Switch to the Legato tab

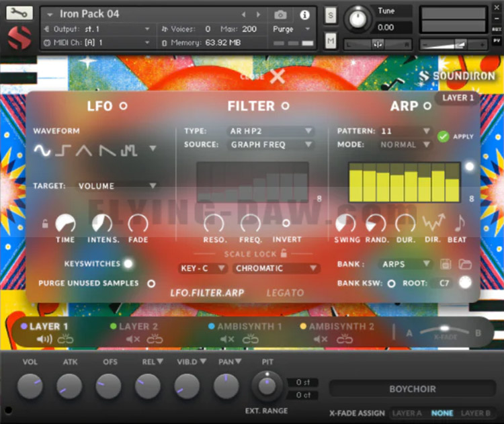285,293
